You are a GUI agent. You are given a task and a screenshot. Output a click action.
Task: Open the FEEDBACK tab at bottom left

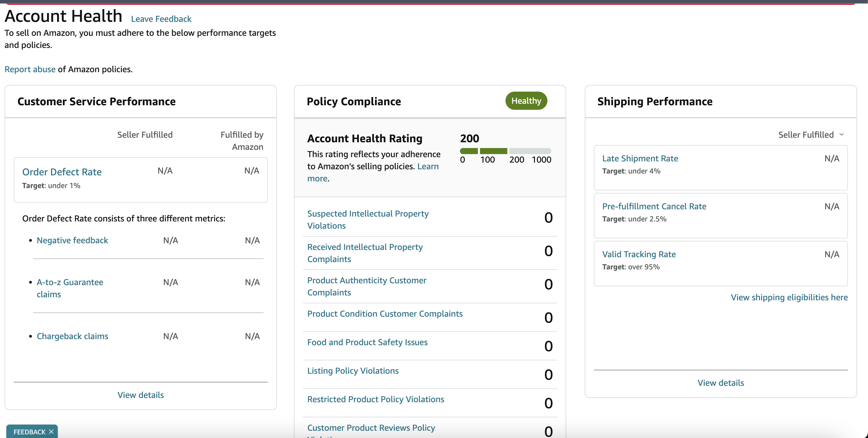pyautogui.click(x=29, y=432)
